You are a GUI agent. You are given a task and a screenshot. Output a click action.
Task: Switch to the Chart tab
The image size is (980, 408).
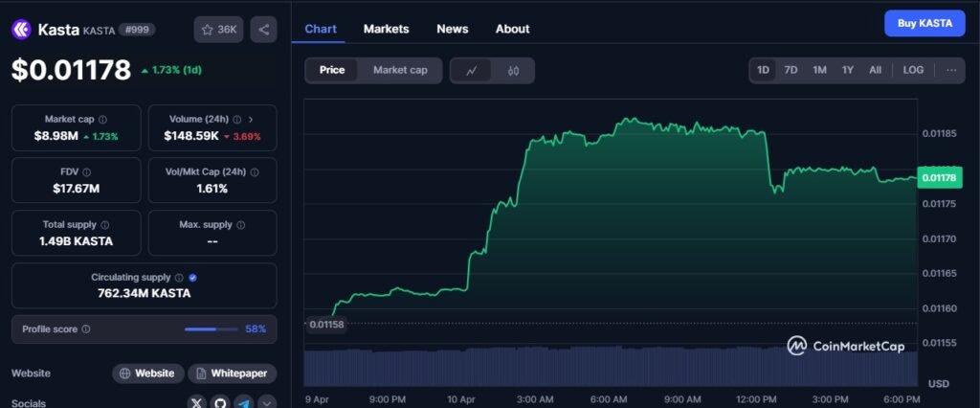321,29
